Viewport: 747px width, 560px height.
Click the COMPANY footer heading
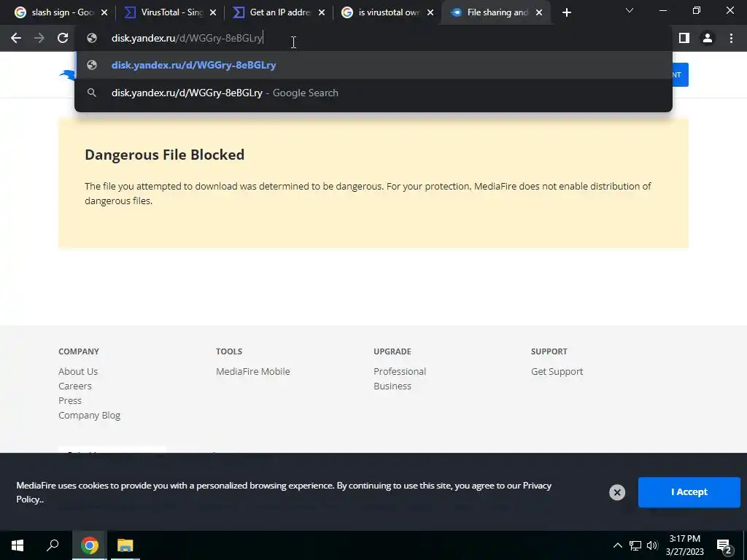79,351
